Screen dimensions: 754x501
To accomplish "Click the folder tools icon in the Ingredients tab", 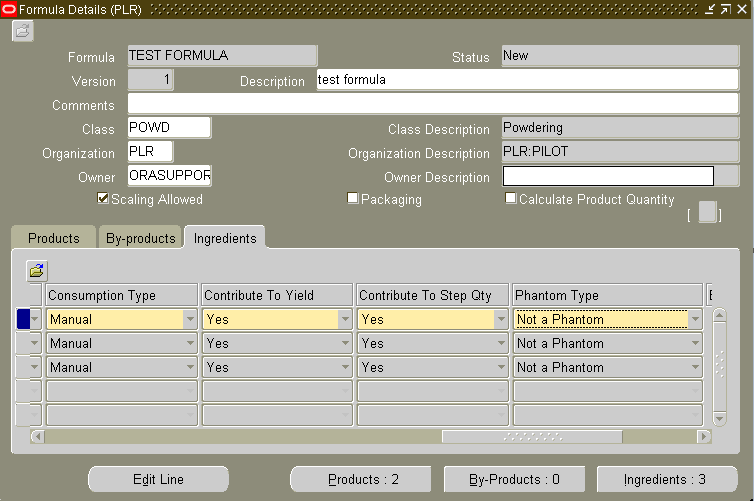I will coord(37,271).
